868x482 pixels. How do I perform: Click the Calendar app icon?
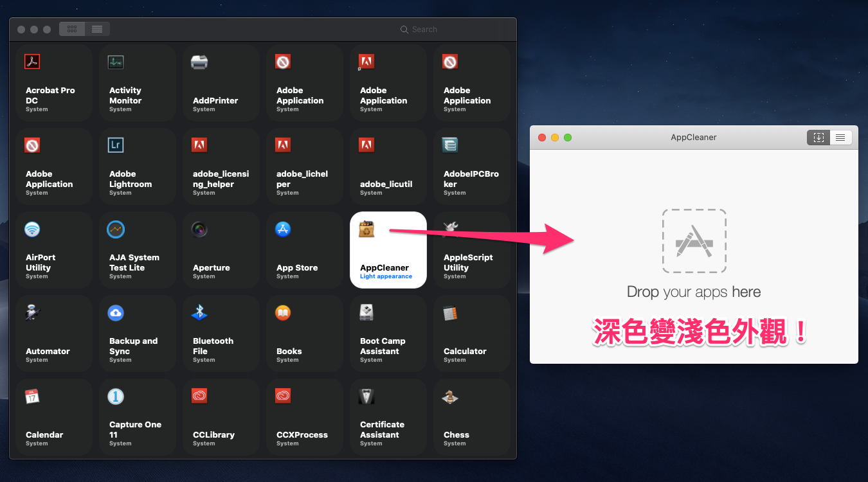32,396
